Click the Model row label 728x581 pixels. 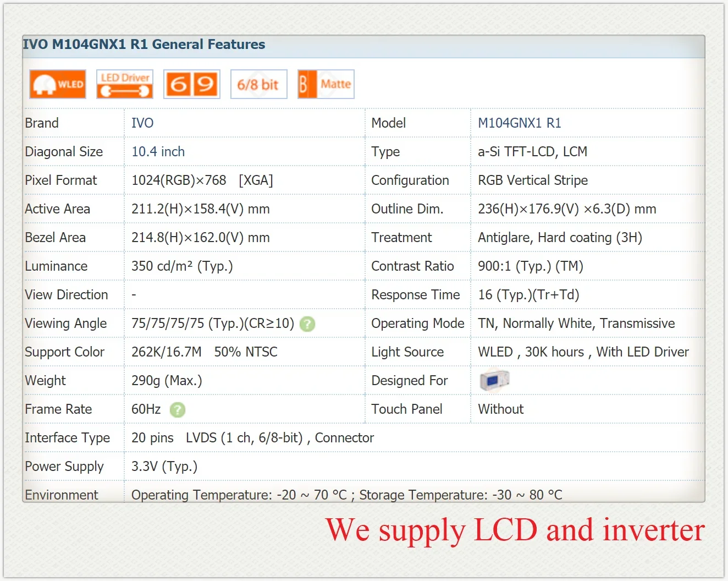point(389,123)
